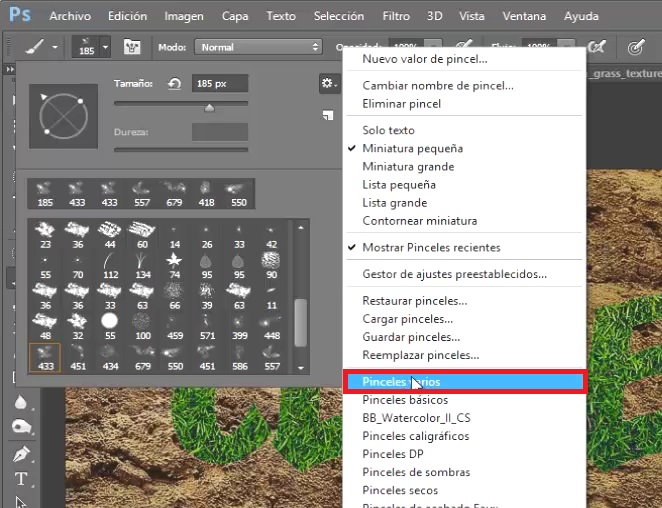Click Restaurar pinceles... entry
This screenshot has width=662, height=508.
(x=414, y=301)
